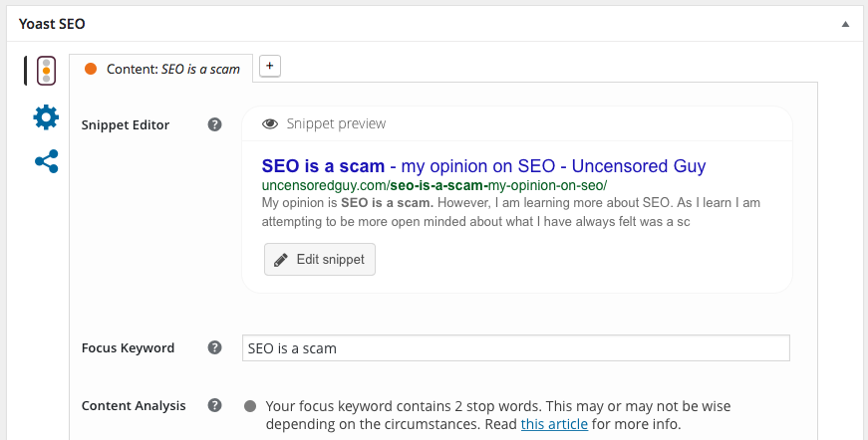Click the help icon next to Content Analysis
This screenshot has width=868, height=440.
[215, 405]
